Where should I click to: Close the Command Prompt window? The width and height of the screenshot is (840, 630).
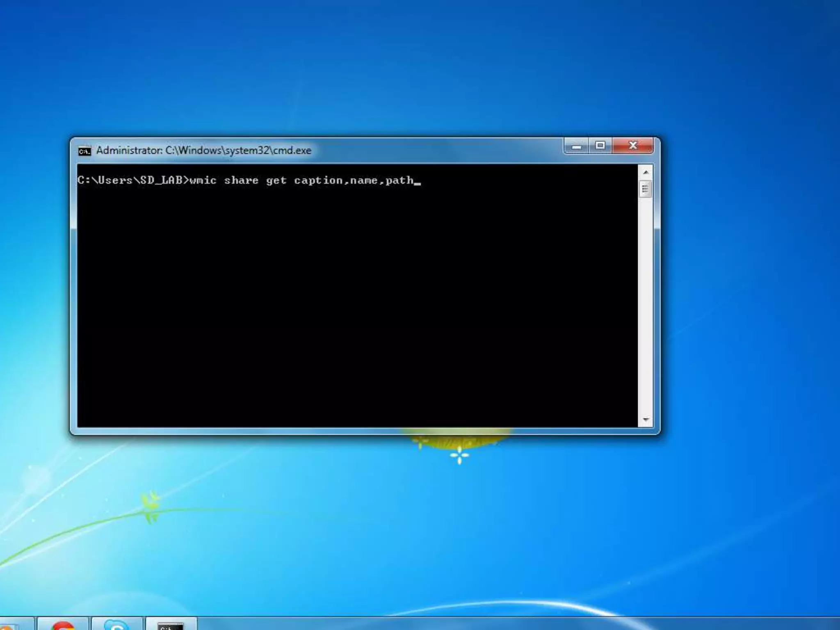click(633, 146)
